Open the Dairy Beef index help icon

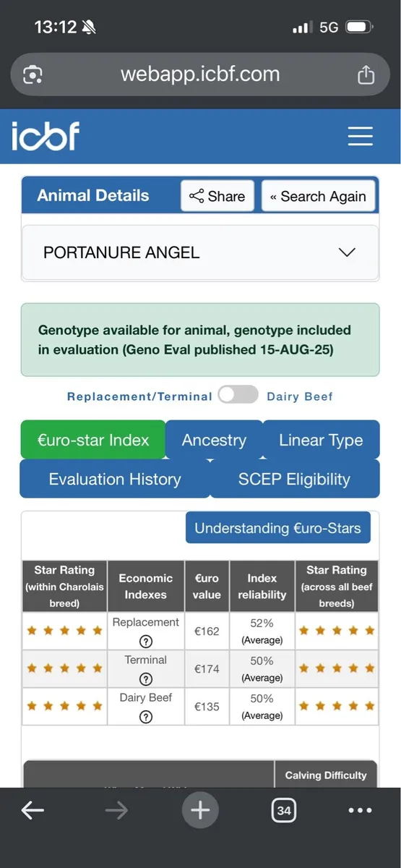[x=146, y=717]
